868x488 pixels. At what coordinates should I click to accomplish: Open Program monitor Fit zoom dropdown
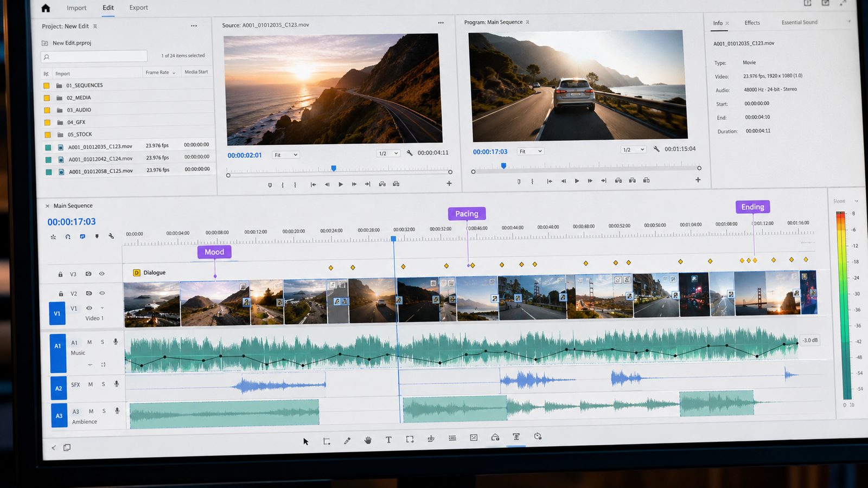pos(530,151)
